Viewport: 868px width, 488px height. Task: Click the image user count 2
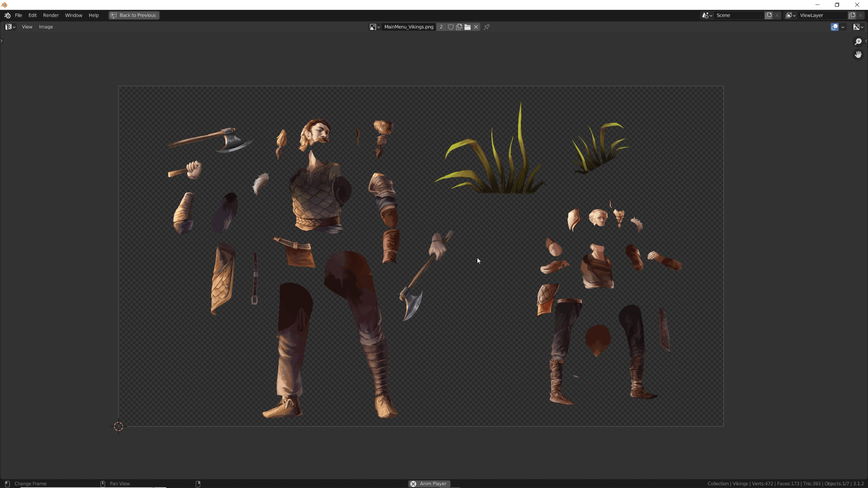click(x=441, y=27)
